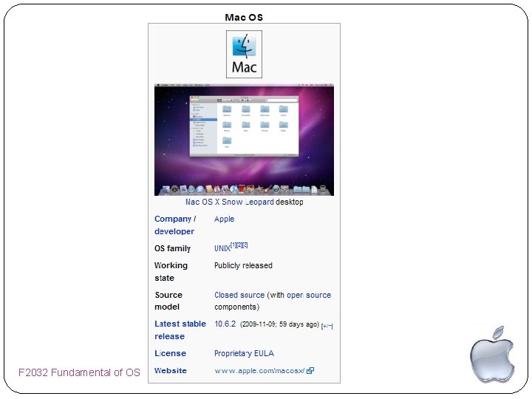532x399 pixels.
Task: Open the Apple company link
Action: click(225, 219)
